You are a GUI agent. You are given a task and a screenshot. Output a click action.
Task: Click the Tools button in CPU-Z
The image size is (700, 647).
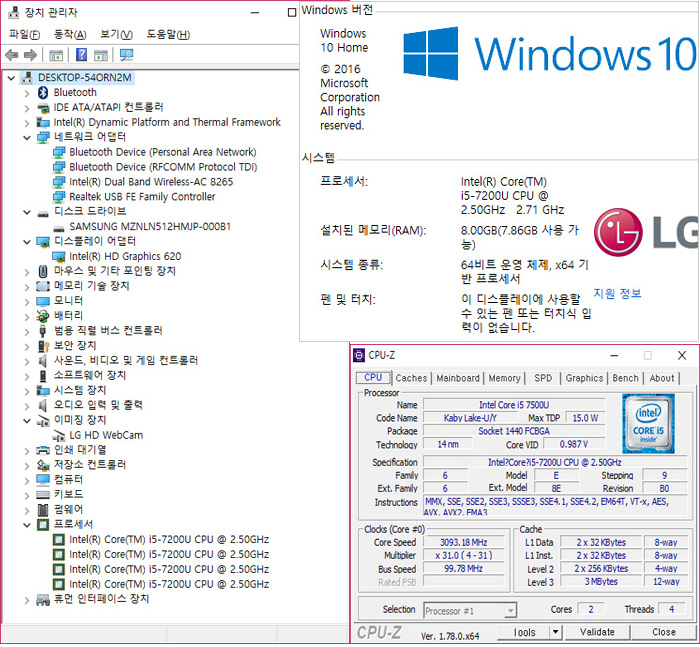click(x=524, y=632)
